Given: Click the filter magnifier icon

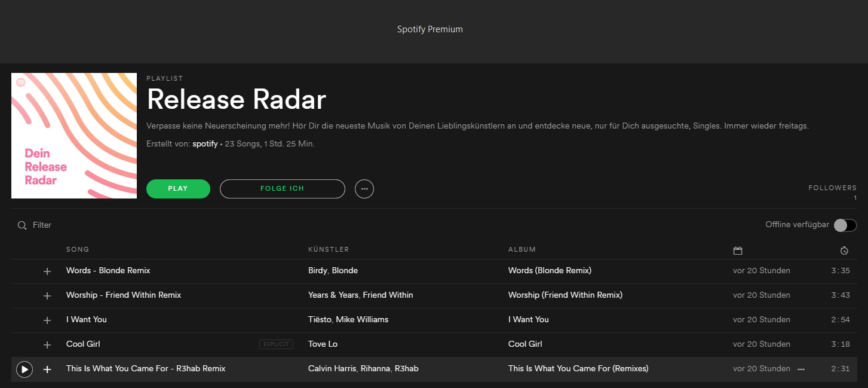Looking at the screenshot, I should [22, 225].
